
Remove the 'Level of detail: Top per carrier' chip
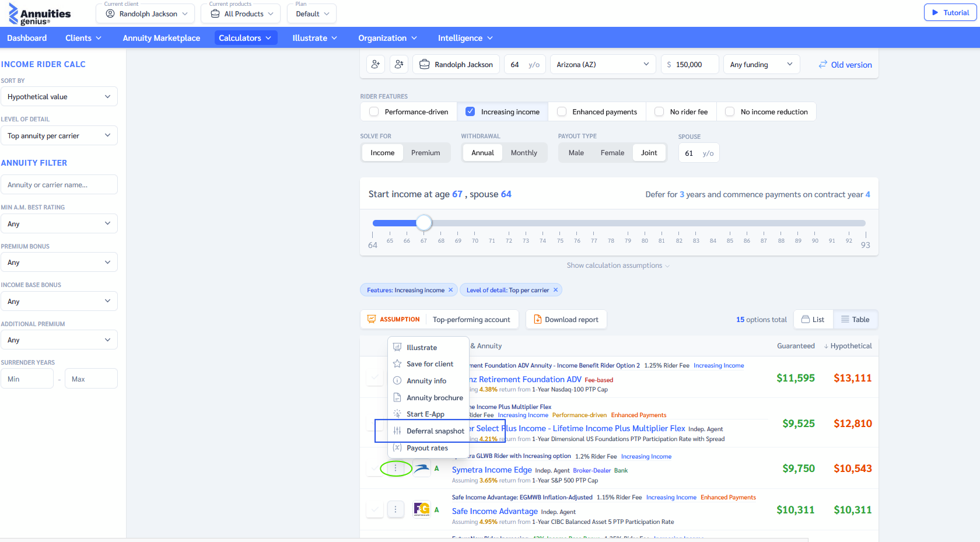[x=555, y=290]
